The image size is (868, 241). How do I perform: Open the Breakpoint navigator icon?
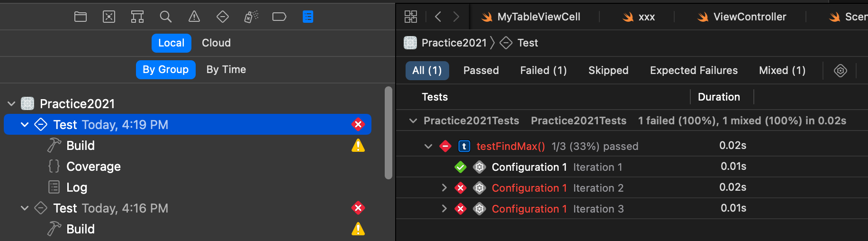280,17
